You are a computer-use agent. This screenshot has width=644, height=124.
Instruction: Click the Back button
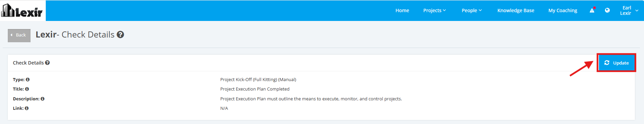19,35
